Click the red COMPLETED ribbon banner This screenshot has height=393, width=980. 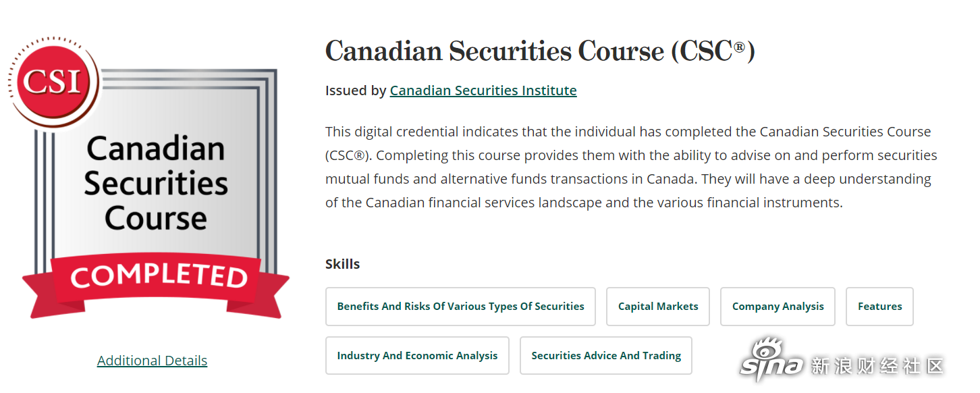coord(156,285)
